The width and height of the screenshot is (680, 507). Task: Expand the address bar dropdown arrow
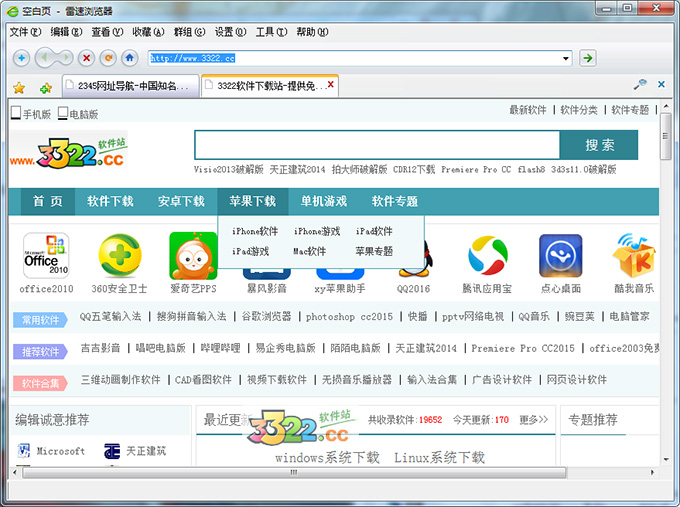click(566, 58)
